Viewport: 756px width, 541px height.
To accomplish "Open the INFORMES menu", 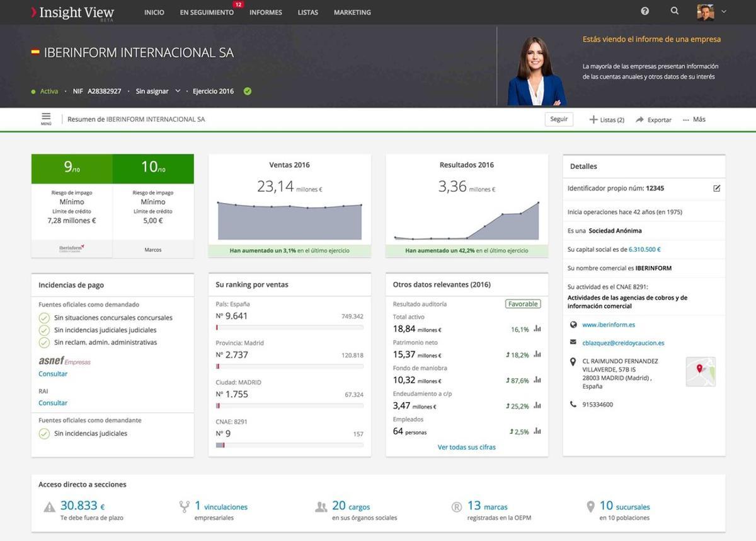I will [x=265, y=12].
